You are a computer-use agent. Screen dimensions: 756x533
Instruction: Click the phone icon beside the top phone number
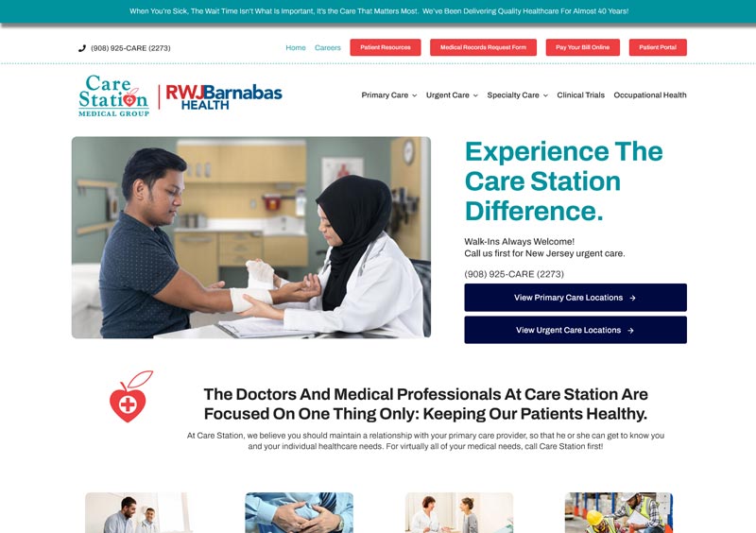[82, 48]
